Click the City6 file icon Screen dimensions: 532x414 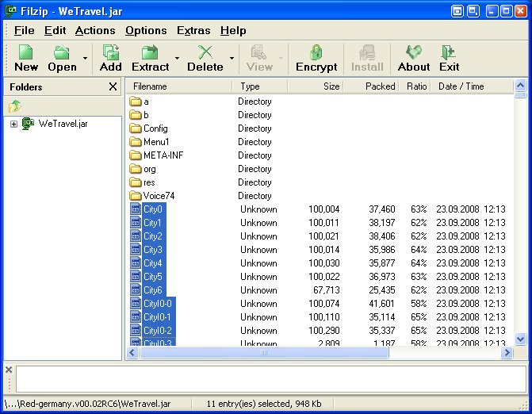(x=136, y=290)
